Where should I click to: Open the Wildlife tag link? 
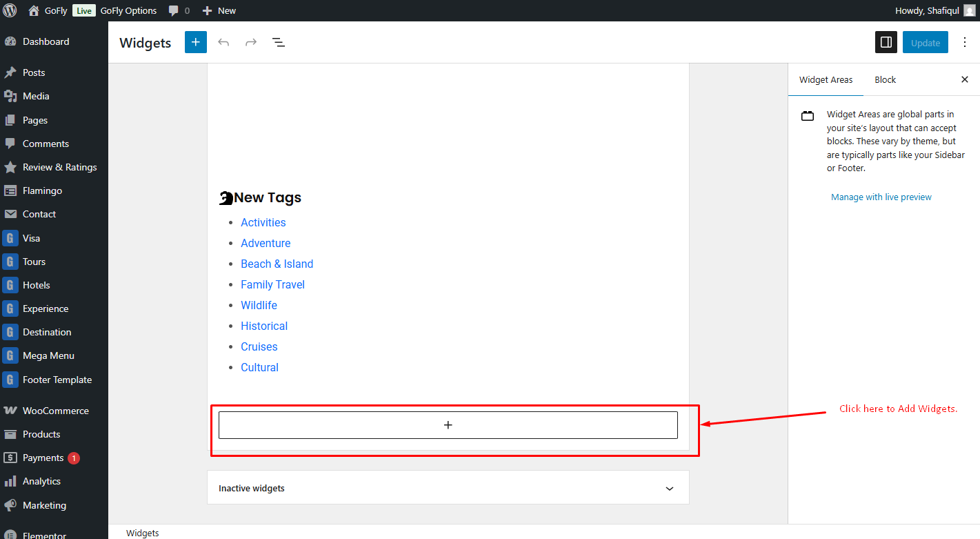pos(259,305)
